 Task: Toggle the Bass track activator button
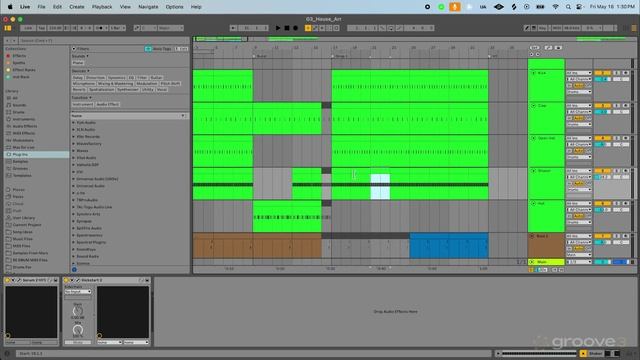click(x=602, y=236)
